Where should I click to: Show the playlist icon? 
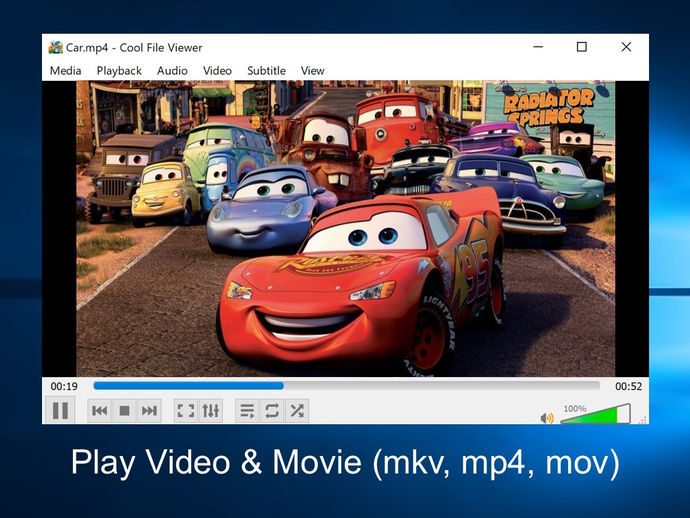[x=247, y=411]
